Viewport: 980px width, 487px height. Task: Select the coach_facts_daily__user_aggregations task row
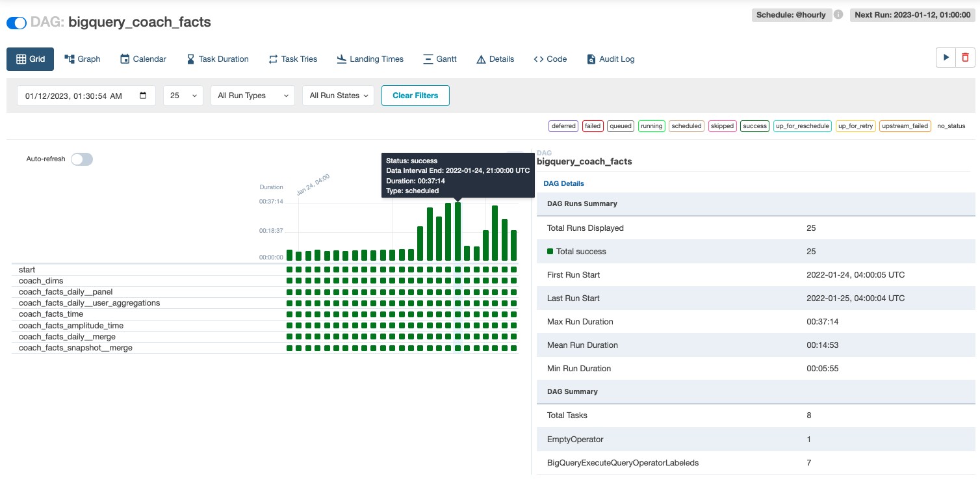pyautogui.click(x=264, y=303)
